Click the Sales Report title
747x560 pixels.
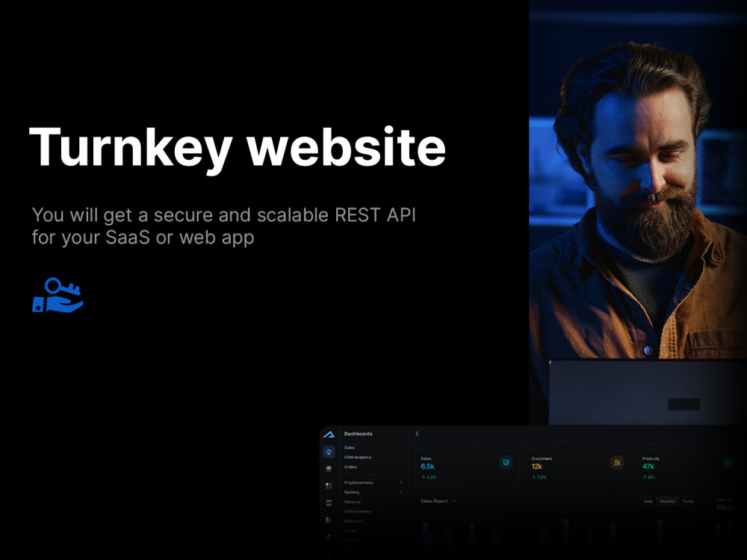tap(435, 501)
